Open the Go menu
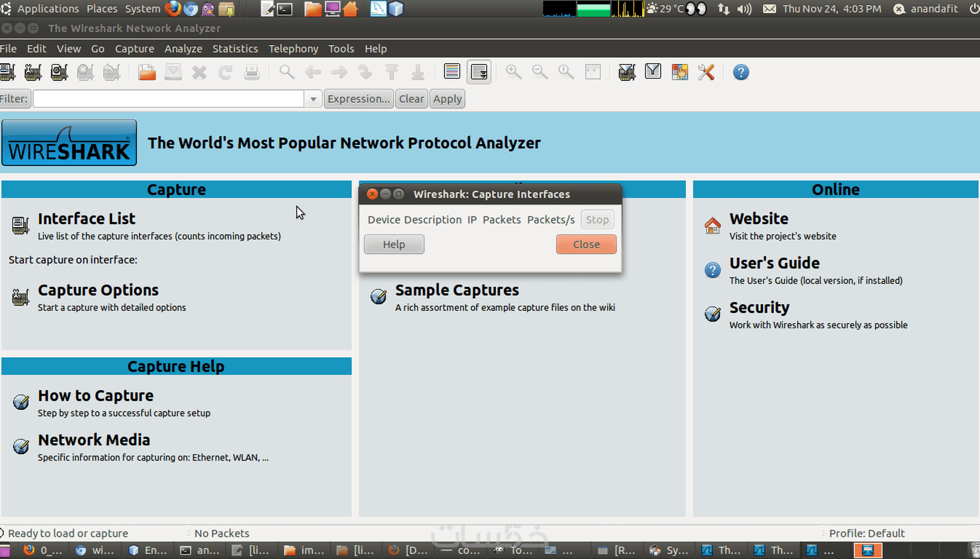Image resolution: width=980 pixels, height=559 pixels. 98,49
